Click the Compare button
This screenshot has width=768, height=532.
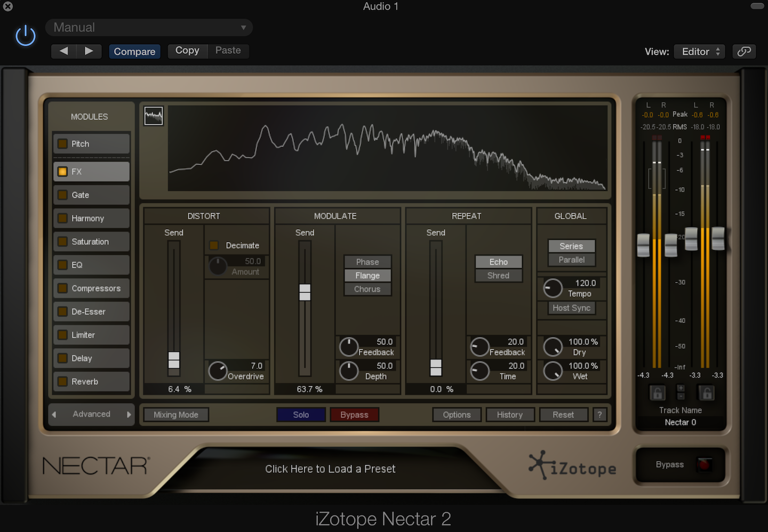134,51
